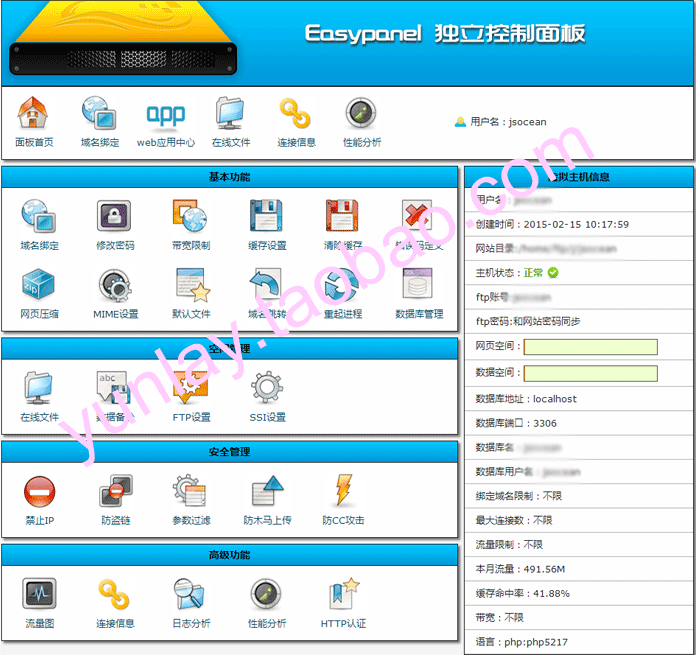Viewport: 696px width, 655px height.
Task: Open web应用中心 app icon
Action: point(166,116)
